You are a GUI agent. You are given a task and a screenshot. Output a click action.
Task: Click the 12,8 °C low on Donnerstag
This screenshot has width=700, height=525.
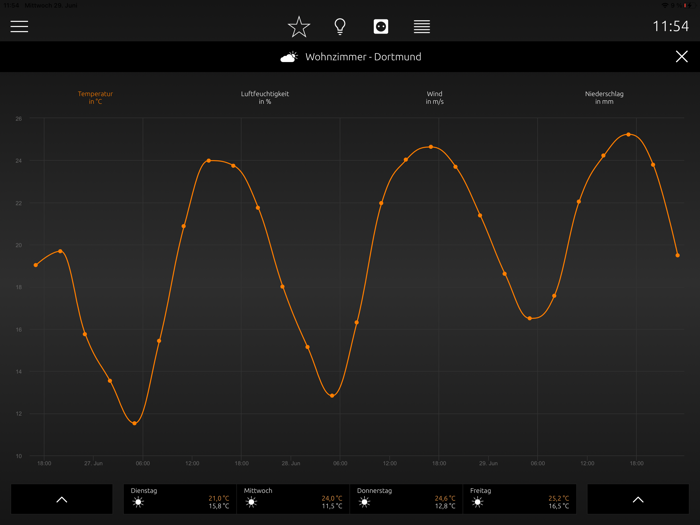445,506
